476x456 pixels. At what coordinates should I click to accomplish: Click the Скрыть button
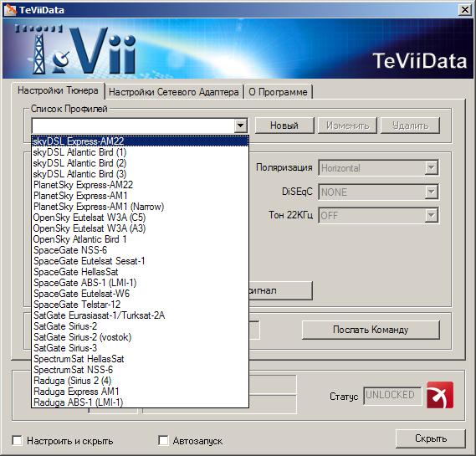pyautogui.click(x=431, y=438)
